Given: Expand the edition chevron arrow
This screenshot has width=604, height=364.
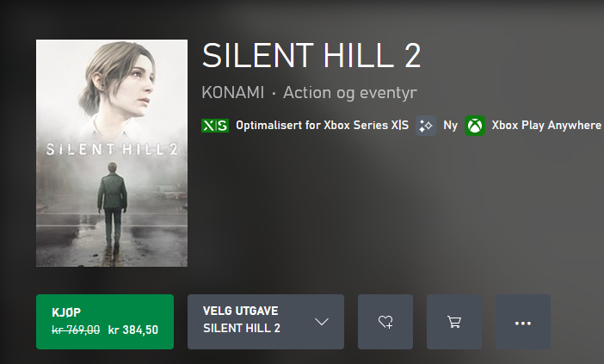Looking at the screenshot, I should 322,322.
